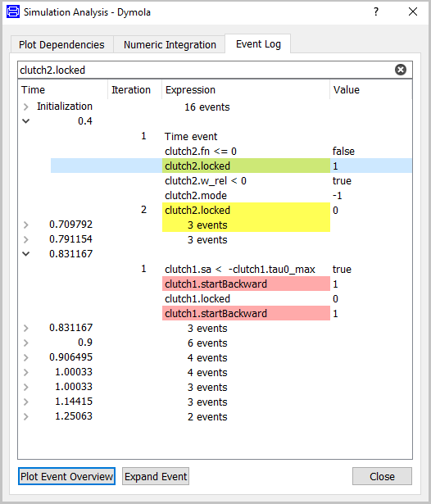Click the 'false' value of clutch2.fn

tap(343, 151)
